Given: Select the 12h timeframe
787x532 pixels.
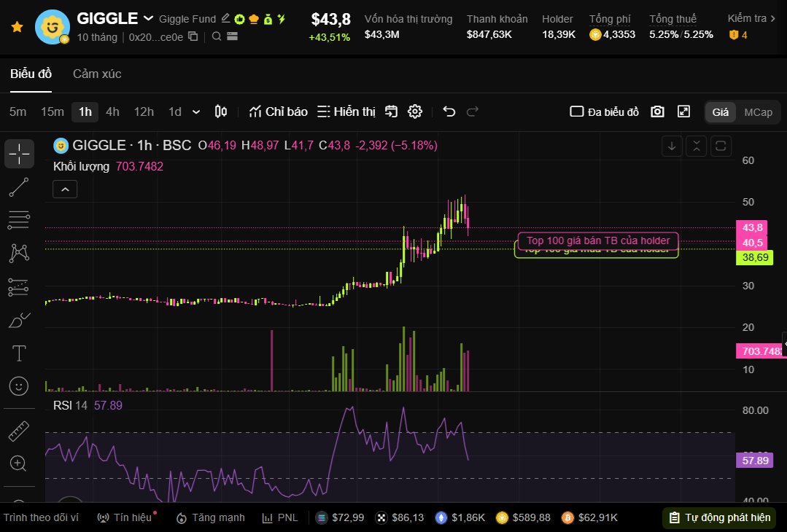Looking at the screenshot, I should click(144, 112).
